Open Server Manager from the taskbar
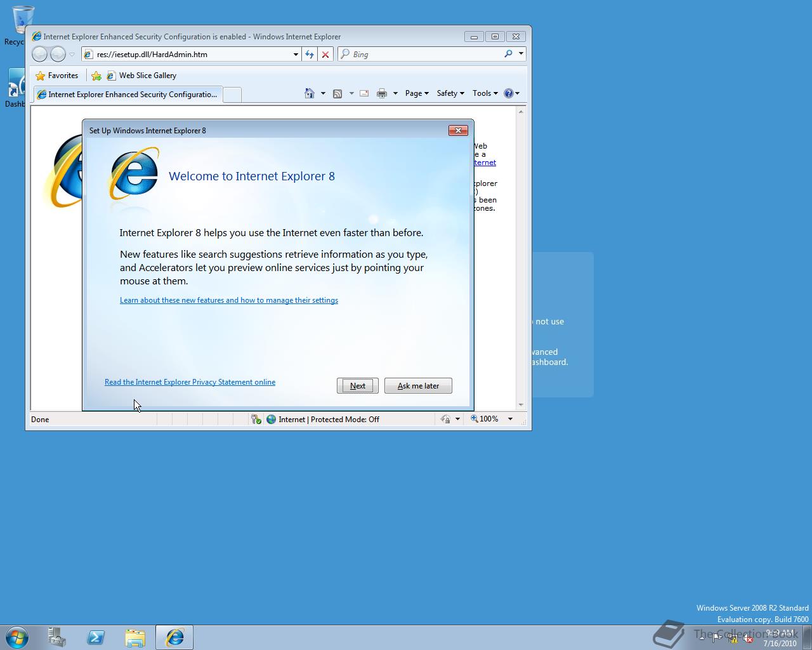The height and width of the screenshot is (650, 812). 57,637
